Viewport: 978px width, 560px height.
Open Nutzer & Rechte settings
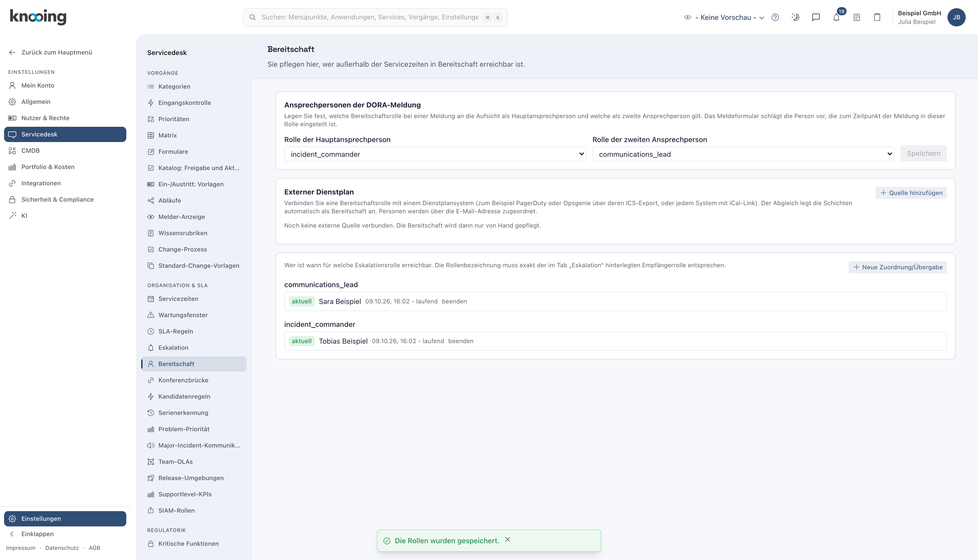[65, 118]
